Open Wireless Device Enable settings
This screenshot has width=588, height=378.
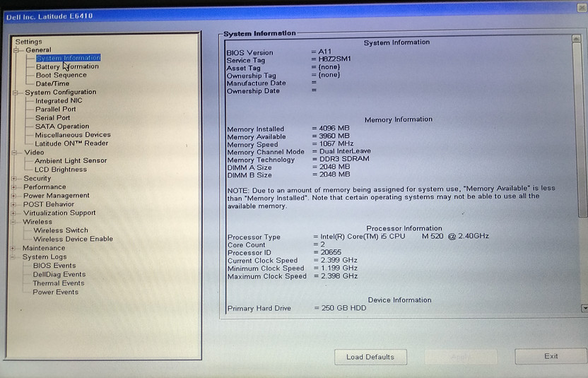(73, 239)
